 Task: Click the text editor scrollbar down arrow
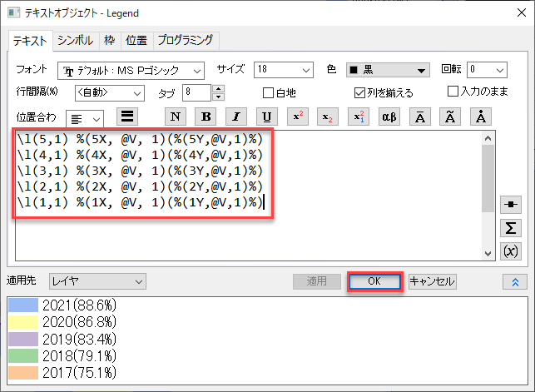488,254
